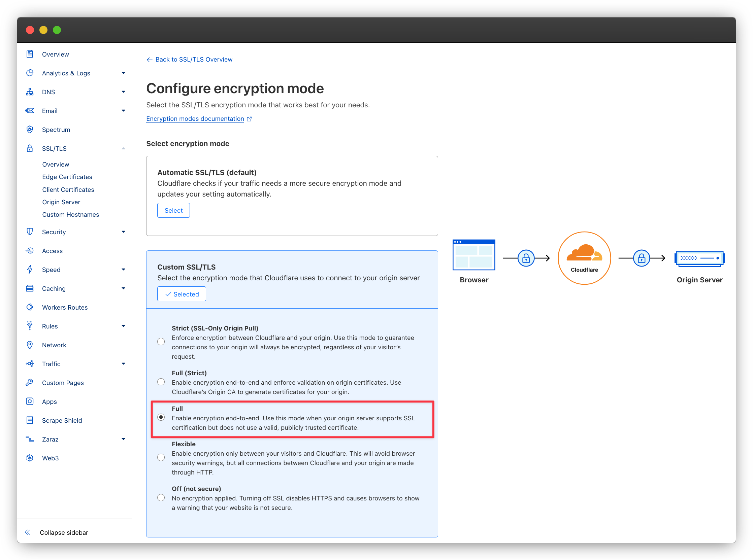This screenshot has height=560, width=753.
Task: Expand the Analytics & Logs menu arrow
Action: [x=124, y=73]
